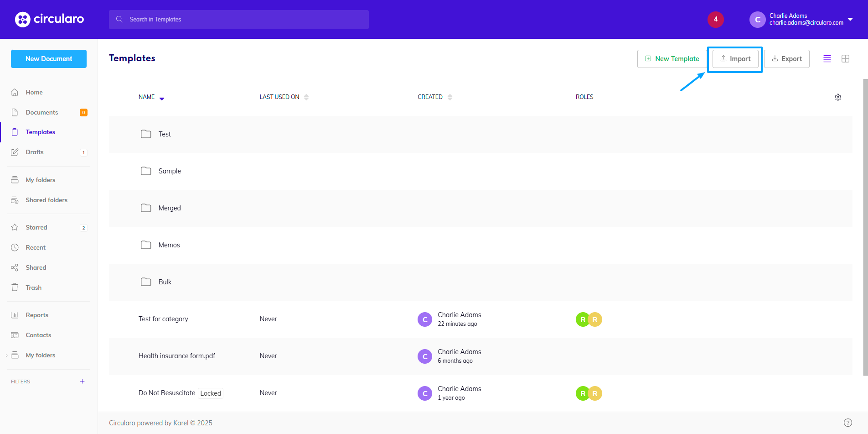Open the notification badge showing 4
The width and height of the screenshot is (868, 434).
tap(715, 19)
